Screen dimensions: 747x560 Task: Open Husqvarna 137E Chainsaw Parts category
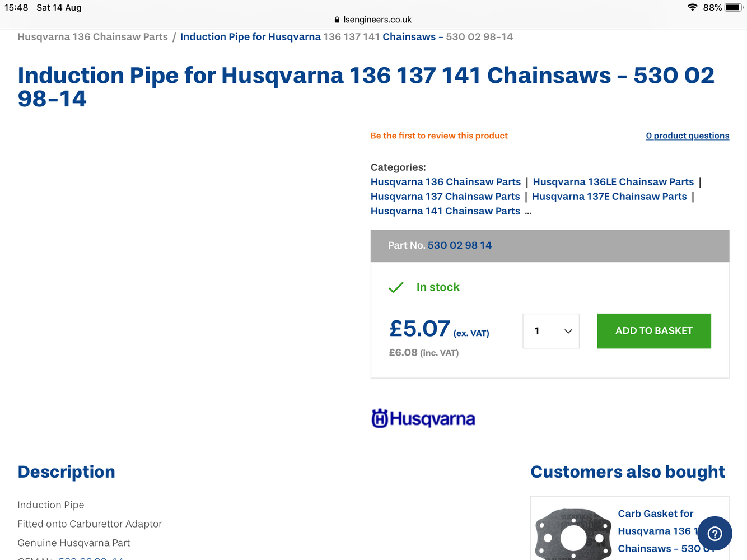click(x=609, y=197)
